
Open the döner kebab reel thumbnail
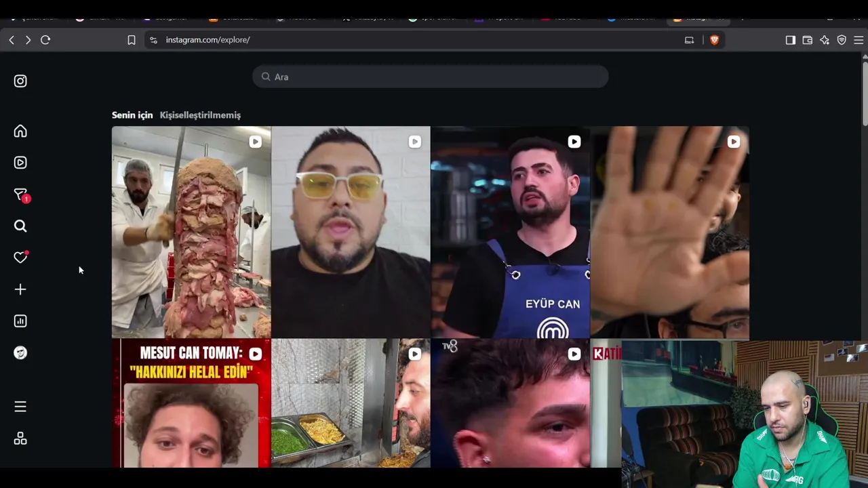tap(191, 232)
